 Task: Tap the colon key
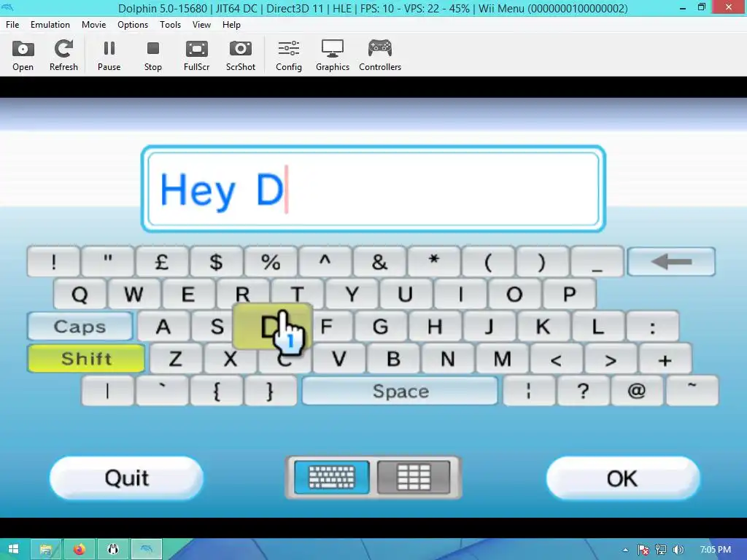[653, 326]
